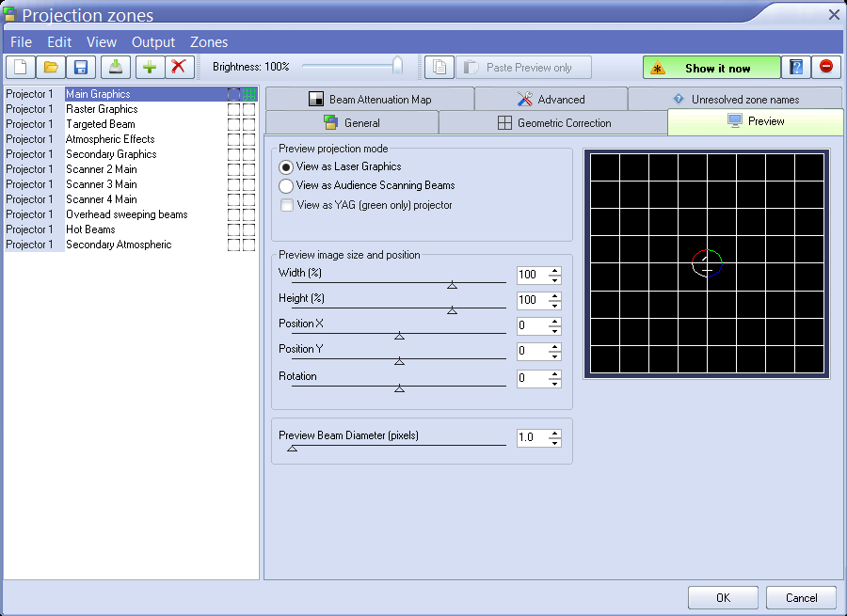Click the Cancel button
Image resolution: width=847 pixels, height=616 pixels.
(801, 597)
